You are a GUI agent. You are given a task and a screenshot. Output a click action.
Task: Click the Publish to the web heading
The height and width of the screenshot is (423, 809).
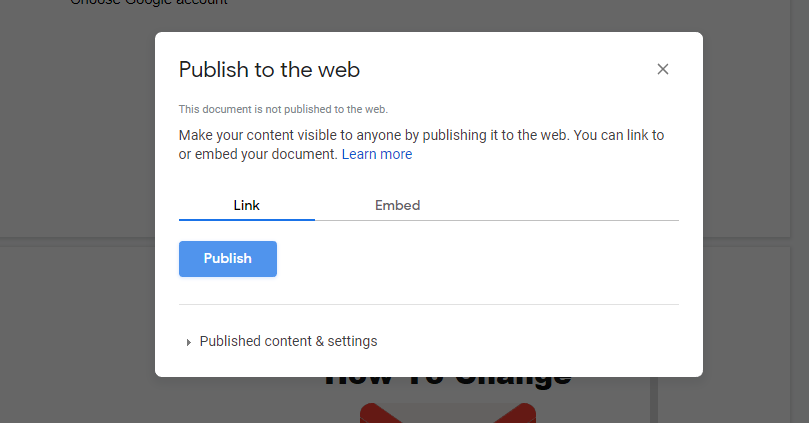(269, 69)
